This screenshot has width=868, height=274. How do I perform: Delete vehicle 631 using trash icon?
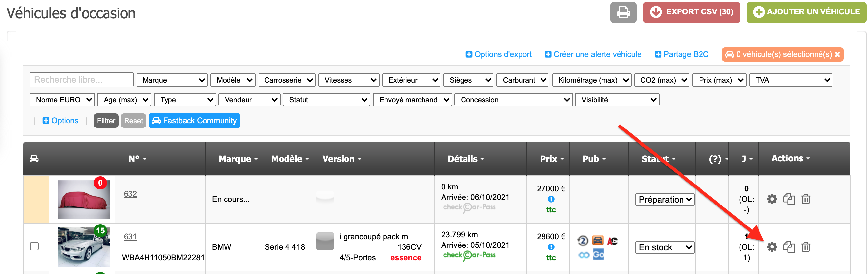[x=806, y=247]
